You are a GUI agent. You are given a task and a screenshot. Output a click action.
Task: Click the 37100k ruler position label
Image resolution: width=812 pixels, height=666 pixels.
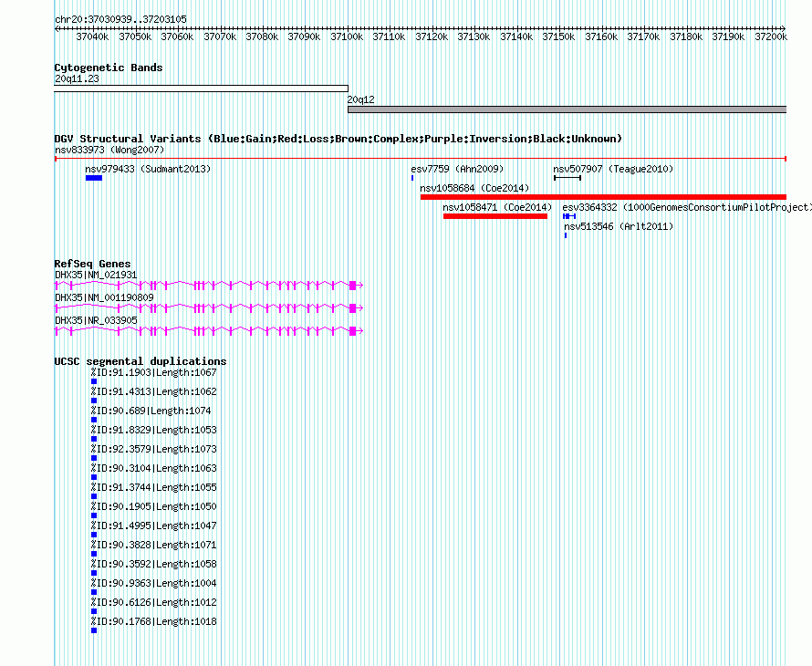tap(347, 36)
